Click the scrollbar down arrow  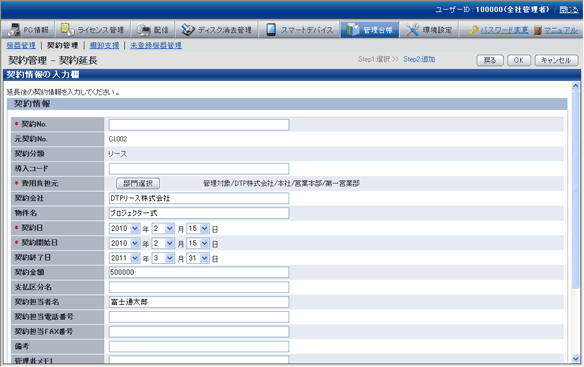point(575,359)
